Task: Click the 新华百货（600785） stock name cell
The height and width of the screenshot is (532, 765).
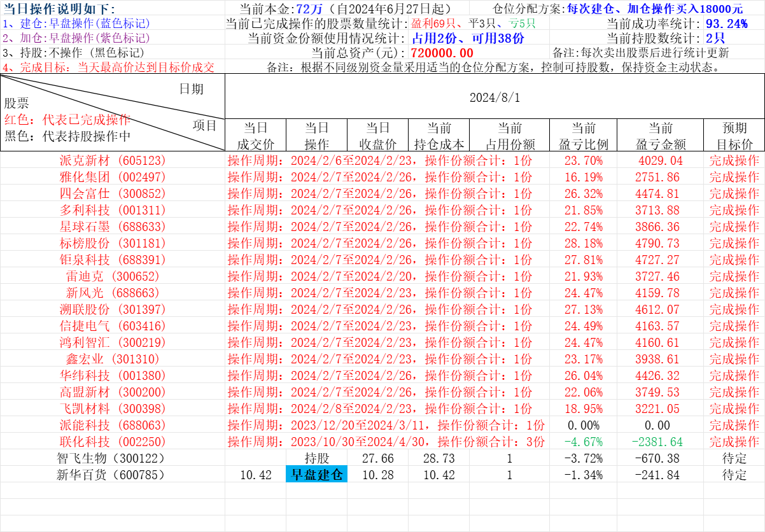Action: (112, 475)
